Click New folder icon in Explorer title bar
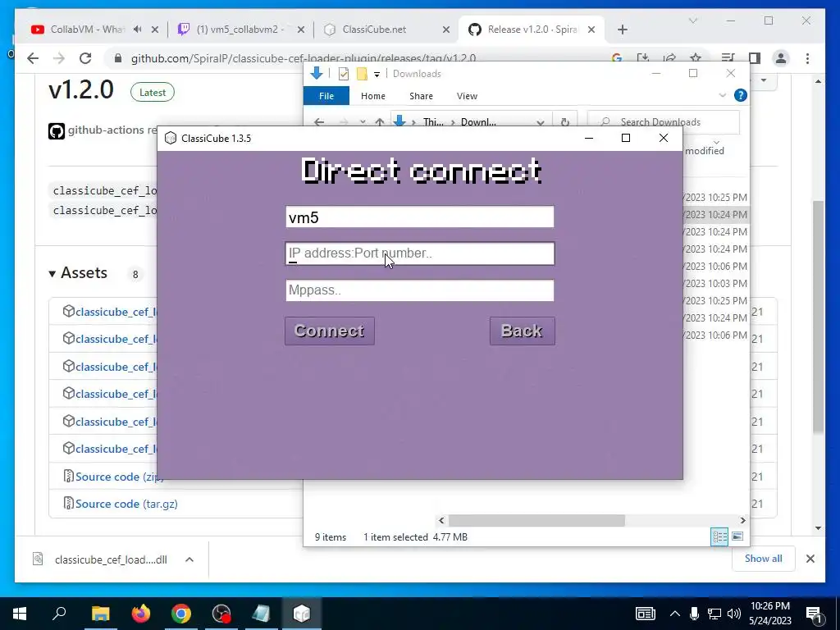 [362, 74]
